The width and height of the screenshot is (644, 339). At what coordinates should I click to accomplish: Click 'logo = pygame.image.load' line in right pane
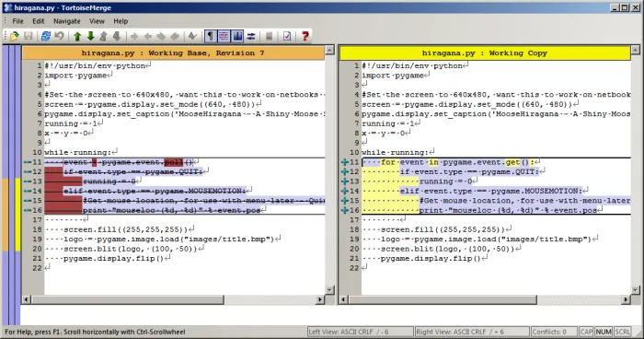tap(486, 239)
